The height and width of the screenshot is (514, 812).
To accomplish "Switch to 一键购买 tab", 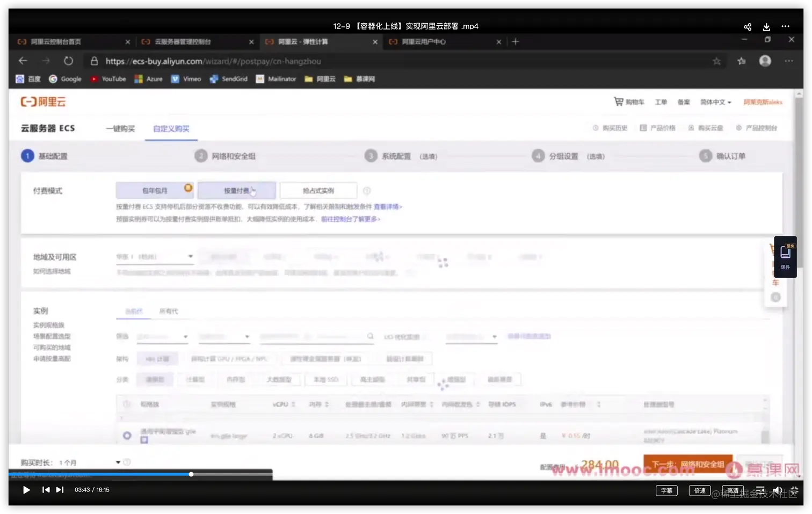I will pyautogui.click(x=120, y=129).
